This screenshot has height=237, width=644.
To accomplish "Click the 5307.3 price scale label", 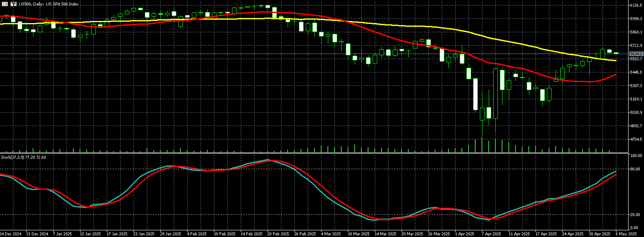I will [636, 86].
